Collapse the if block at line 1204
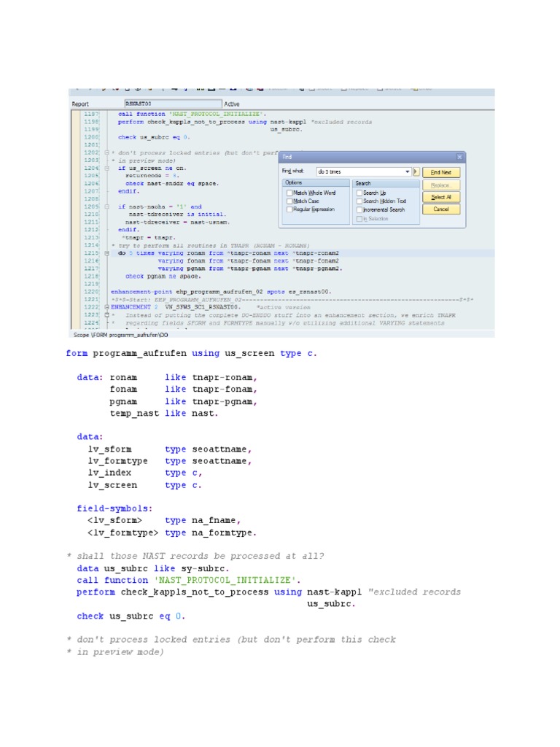The width and height of the screenshot is (560, 747). (106, 168)
